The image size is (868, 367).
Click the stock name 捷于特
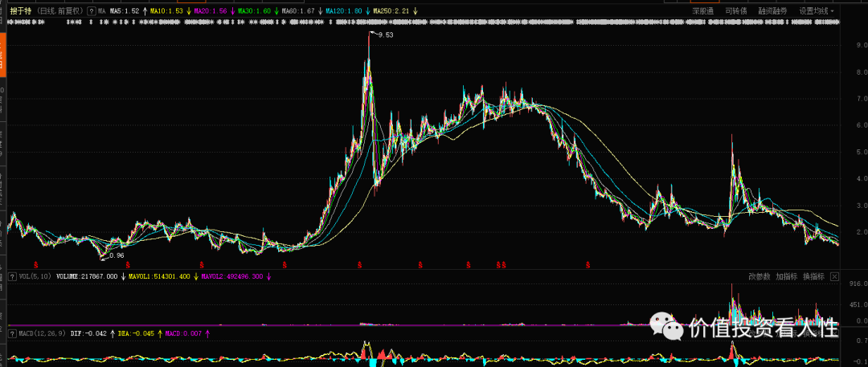coord(21,11)
